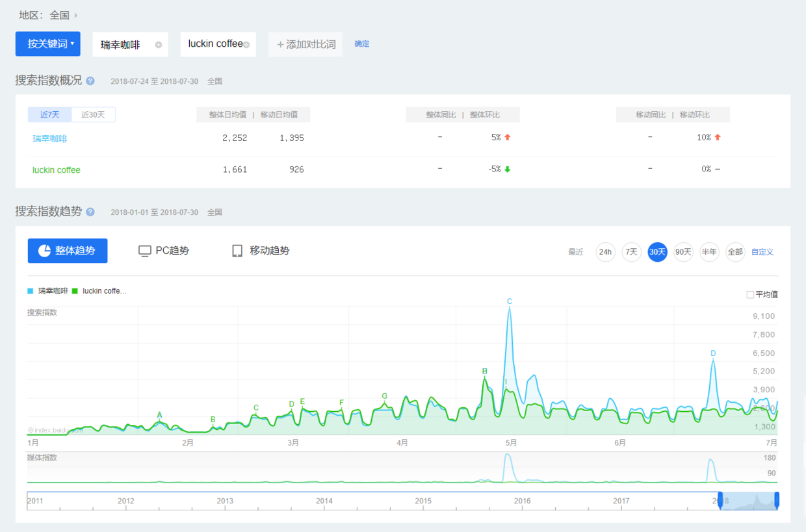Enable the 平均值 checkbox

(750, 294)
